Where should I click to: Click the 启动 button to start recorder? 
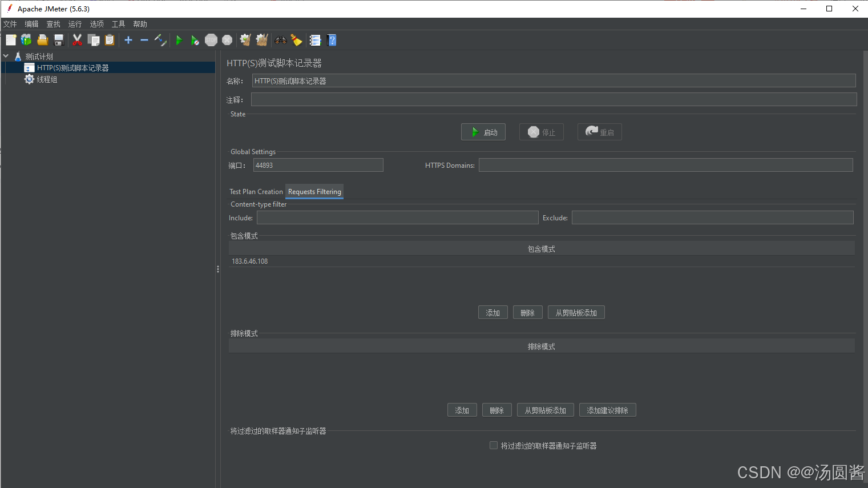(483, 132)
